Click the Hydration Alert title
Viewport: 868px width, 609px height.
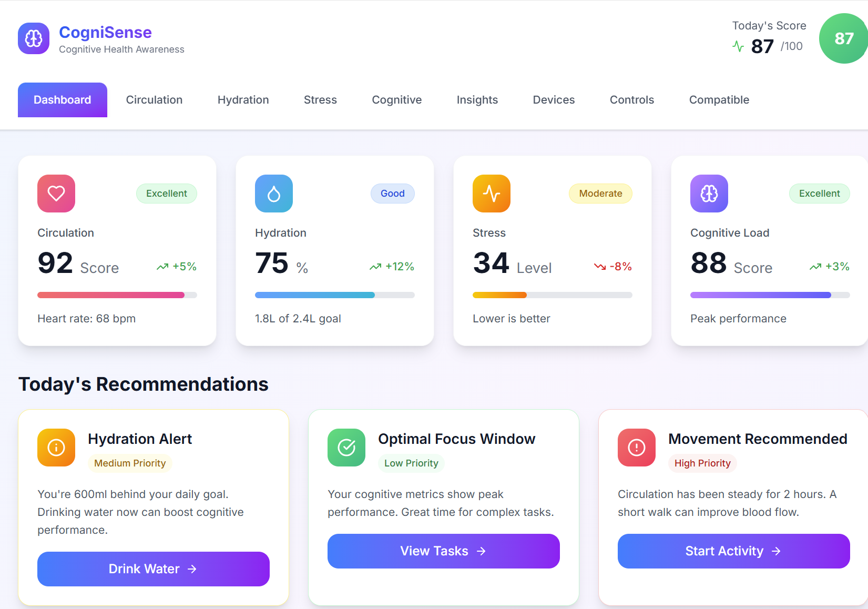[x=140, y=439]
